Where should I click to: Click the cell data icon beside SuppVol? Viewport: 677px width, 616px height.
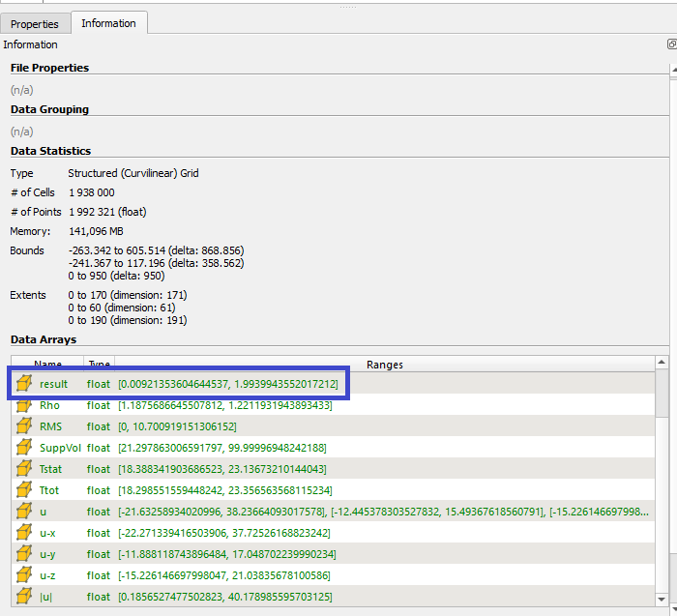tap(24, 447)
